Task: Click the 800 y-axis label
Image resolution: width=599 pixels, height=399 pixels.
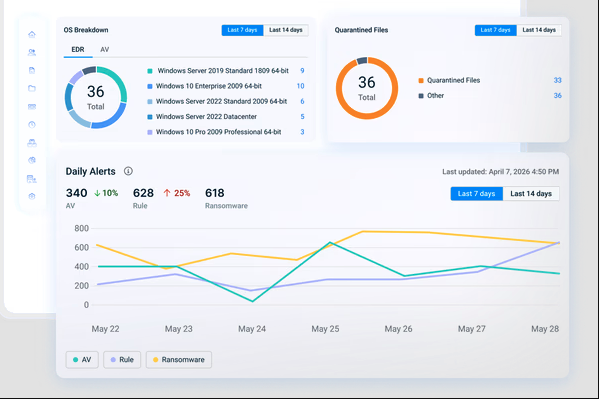Action: tap(81, 229)
